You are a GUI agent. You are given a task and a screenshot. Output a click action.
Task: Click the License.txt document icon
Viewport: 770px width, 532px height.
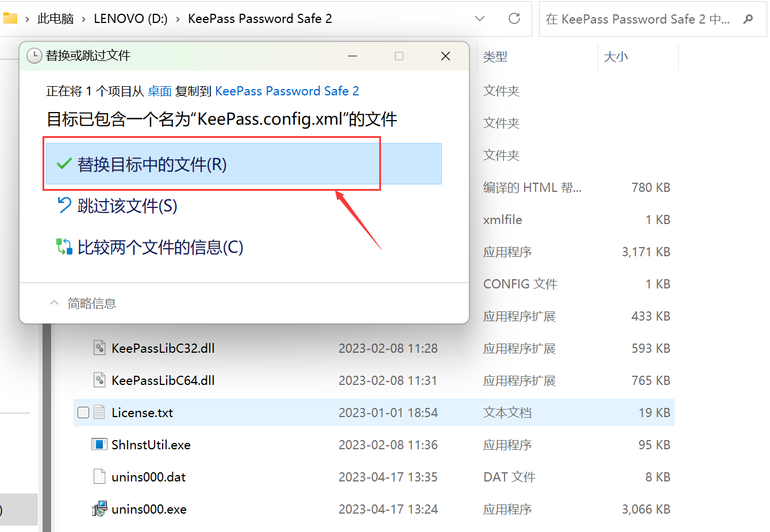(99, 412)
